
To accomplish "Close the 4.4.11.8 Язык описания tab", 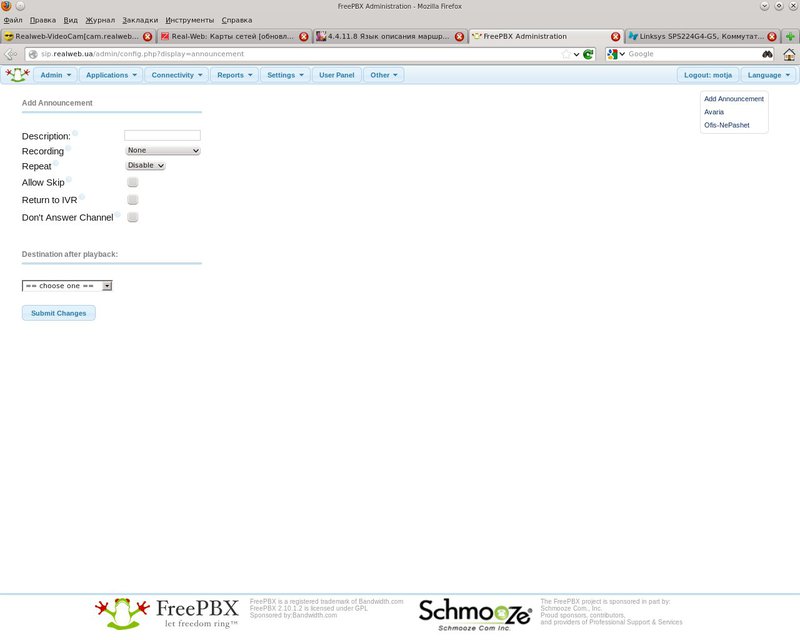I will pos(459,37).
